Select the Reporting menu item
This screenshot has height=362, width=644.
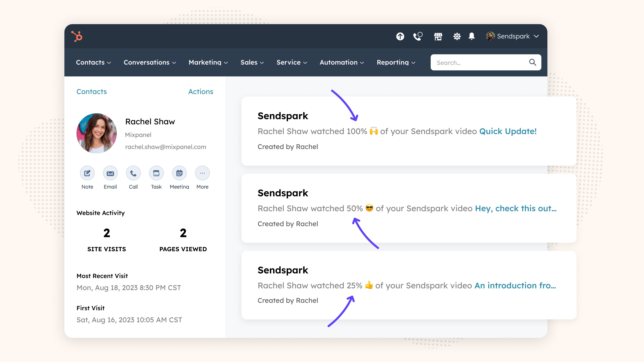395,63
